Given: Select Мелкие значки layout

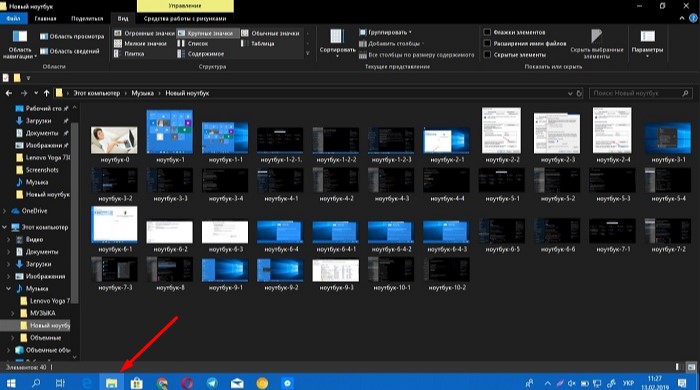Looking at the screenshot, I should (x=141, y=44).
